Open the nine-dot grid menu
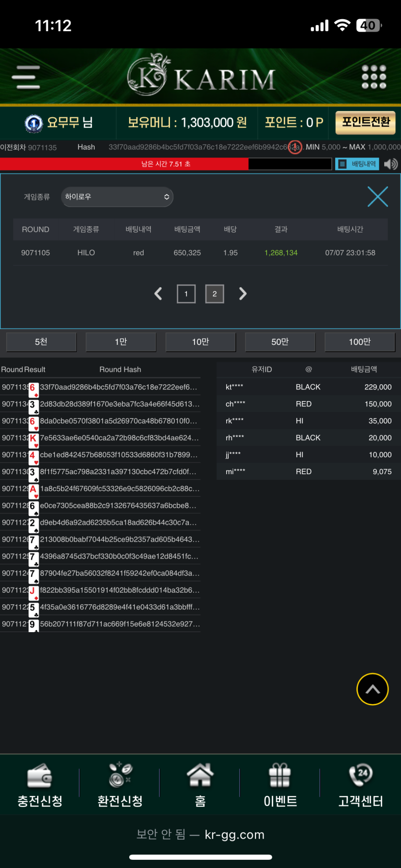401x868 pixels. [x=374, y=77]
